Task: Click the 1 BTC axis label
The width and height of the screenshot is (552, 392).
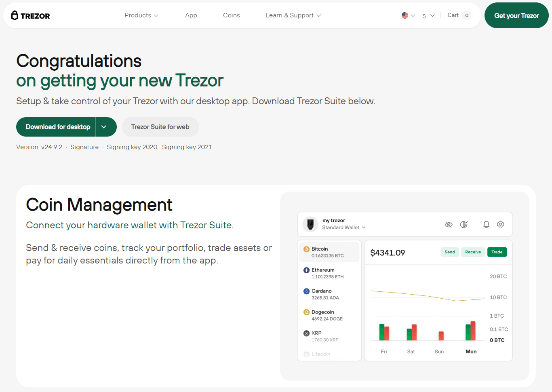Action: 497,316
